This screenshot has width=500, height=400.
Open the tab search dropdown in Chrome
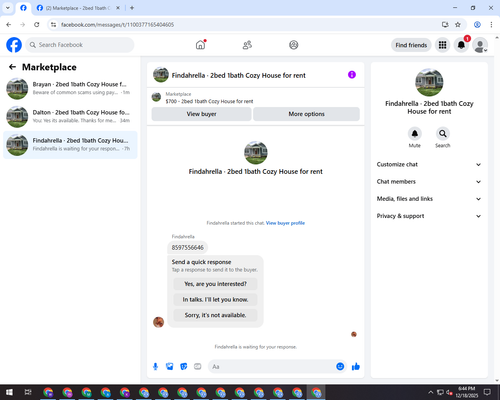pos(7,8)
